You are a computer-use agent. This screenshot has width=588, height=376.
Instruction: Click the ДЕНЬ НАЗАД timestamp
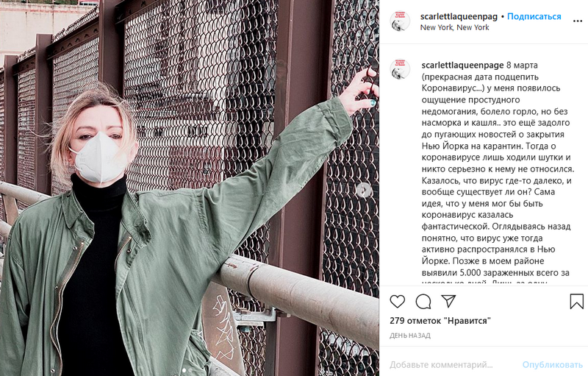pos(410,336)
